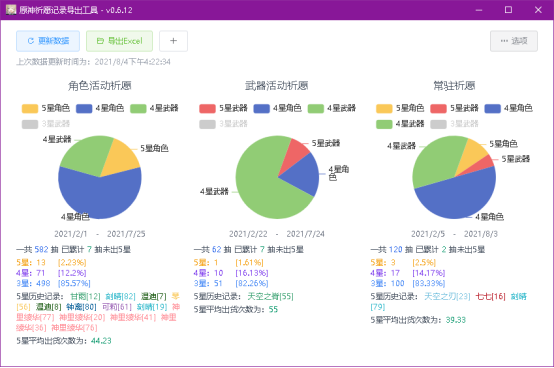Click the app icon in title bar
This screenshot has width=554, height=368.
(11, 10)
